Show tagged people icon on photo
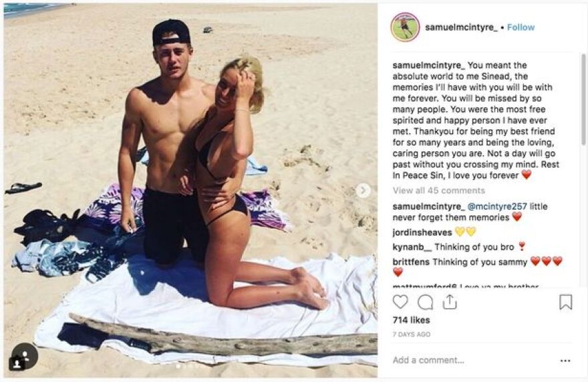 coord(24,356)
